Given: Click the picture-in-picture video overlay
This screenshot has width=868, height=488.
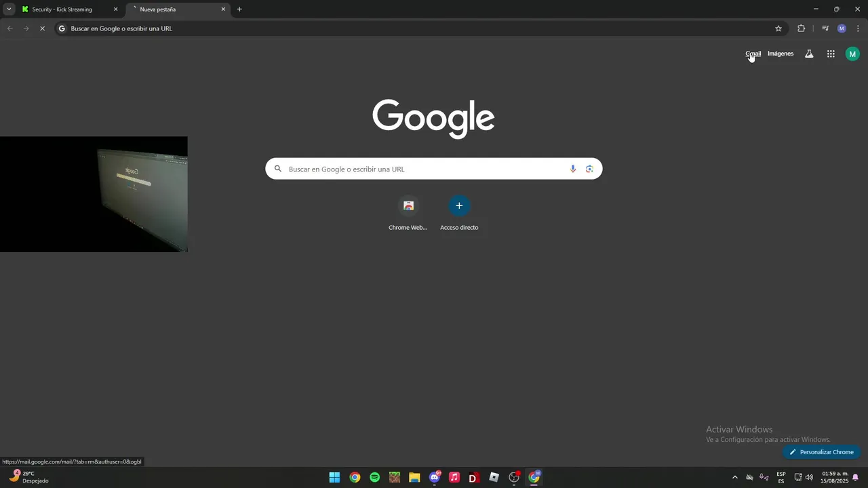Looking at the screenshot, I should click(x=94, y=195).
